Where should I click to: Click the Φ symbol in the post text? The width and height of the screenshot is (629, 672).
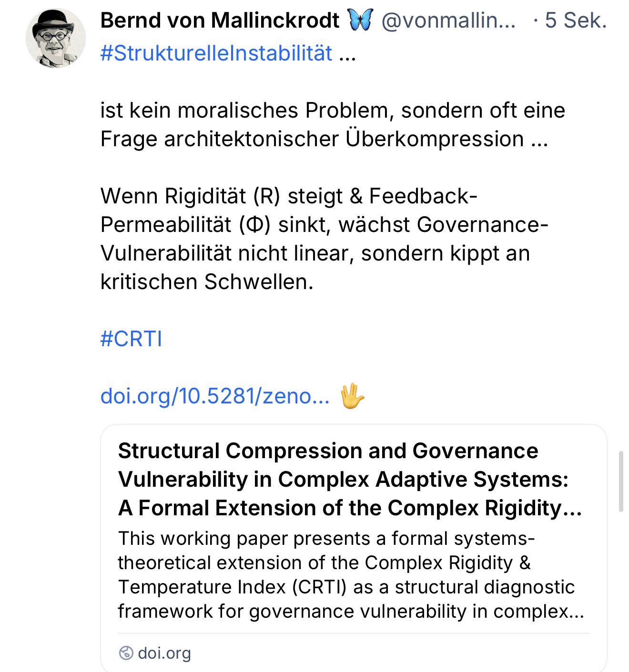tap(255, 224)
